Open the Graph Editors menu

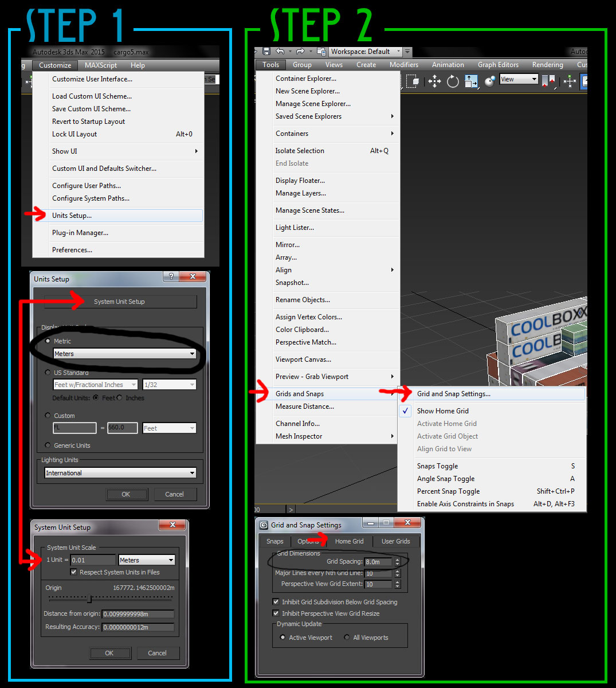point(498,65)
